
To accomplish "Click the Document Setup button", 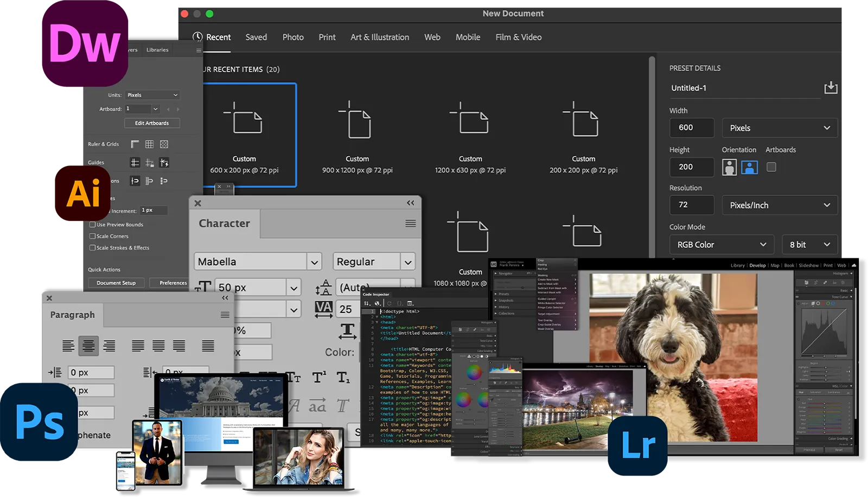I will tap(116, 283).
